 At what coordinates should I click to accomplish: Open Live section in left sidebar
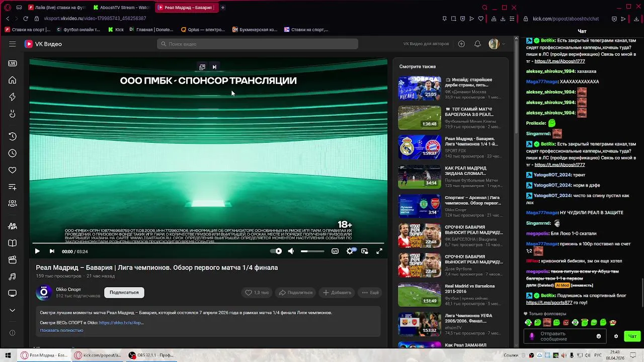pos(13,63)
